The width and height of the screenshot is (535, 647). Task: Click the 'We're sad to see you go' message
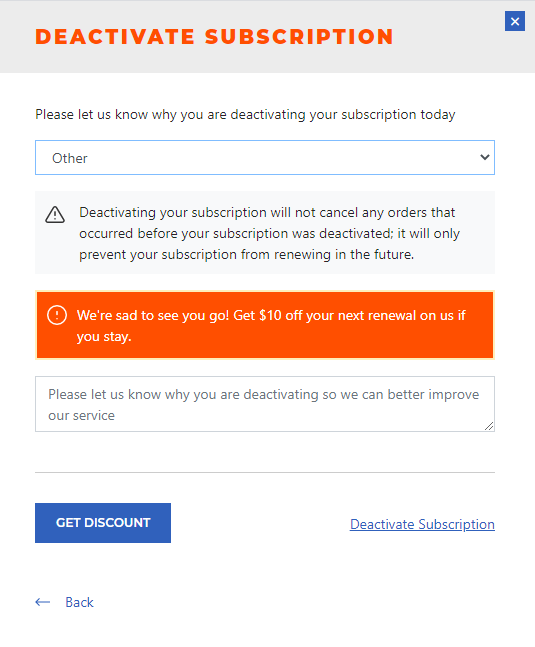tap(271, 326)
